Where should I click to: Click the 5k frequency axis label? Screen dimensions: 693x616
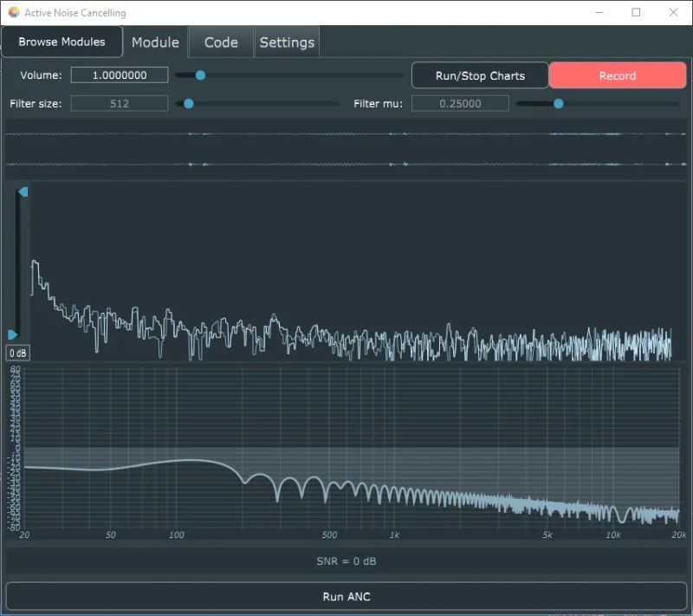coord(547,535)
